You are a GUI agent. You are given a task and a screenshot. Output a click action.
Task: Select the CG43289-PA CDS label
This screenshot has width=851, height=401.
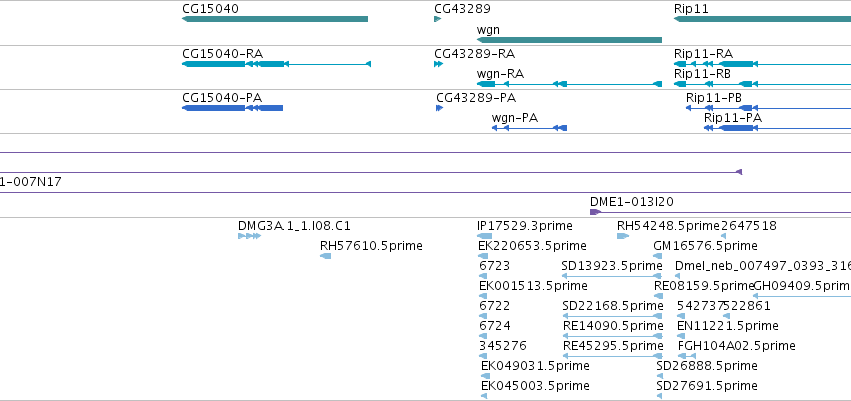pyautogui.click(x=476, y=98)
